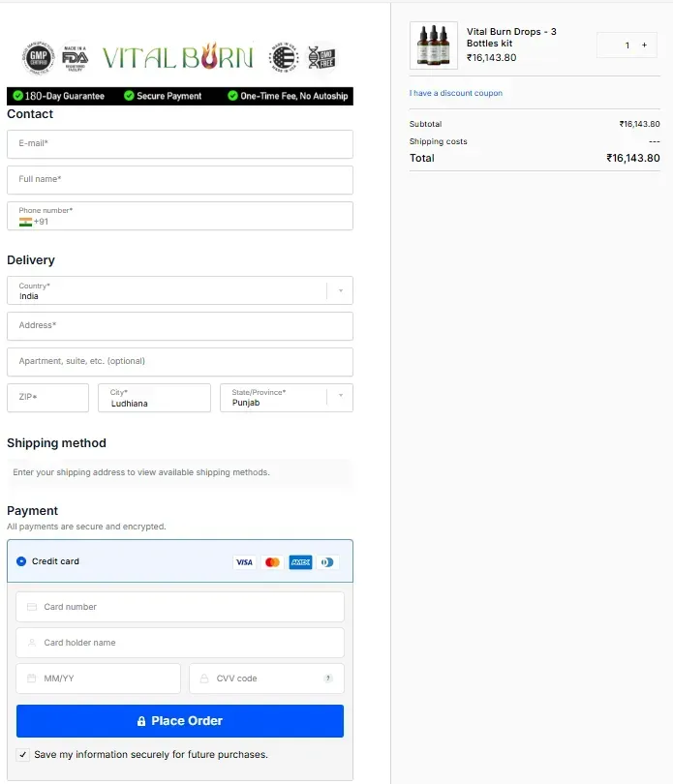Focus the MM/YY expiry field

coord(98,678)
